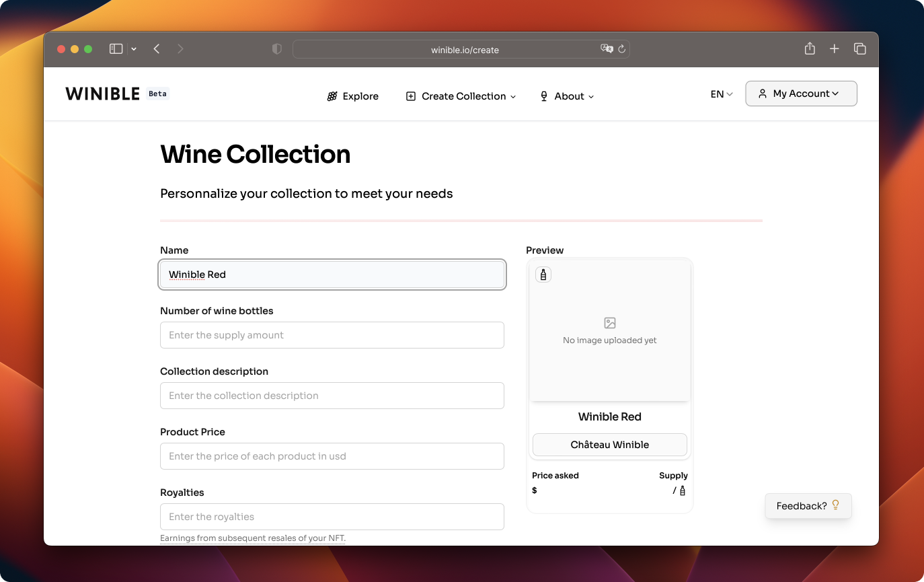Viewport: 924px width, 582px height.
Task: Open the Explore menu item
Action: (x=352, y=96)
